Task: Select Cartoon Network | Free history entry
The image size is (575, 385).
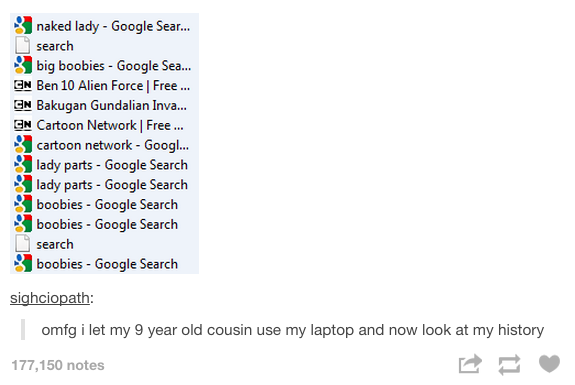Action: coord(104,125)
